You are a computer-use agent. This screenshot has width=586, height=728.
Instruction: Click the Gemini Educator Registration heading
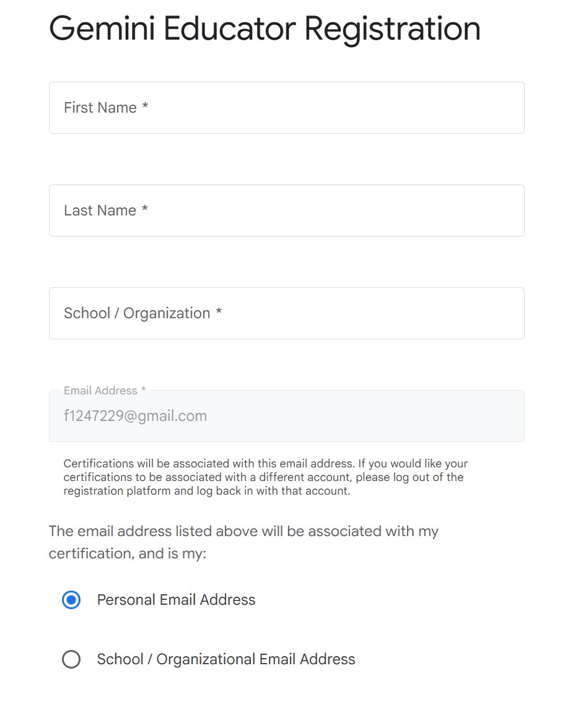click(x=265, y=28)
